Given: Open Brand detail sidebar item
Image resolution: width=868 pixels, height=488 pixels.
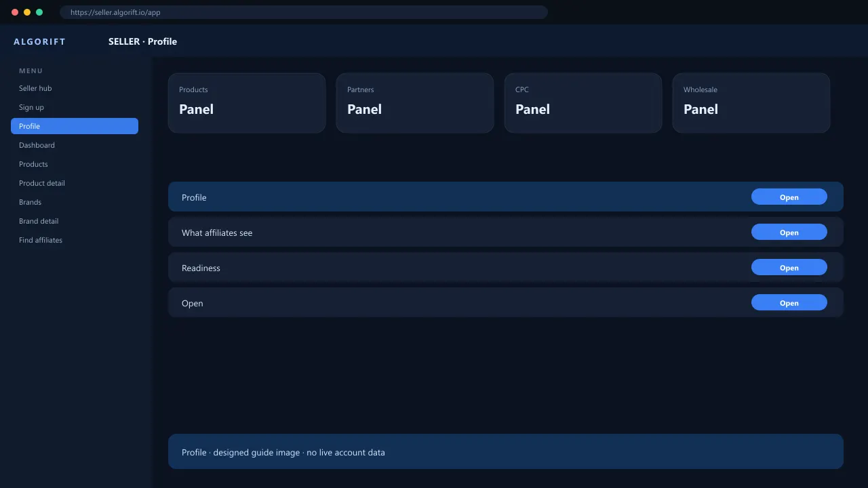Looking at the screenshot, I should point(75,221).
